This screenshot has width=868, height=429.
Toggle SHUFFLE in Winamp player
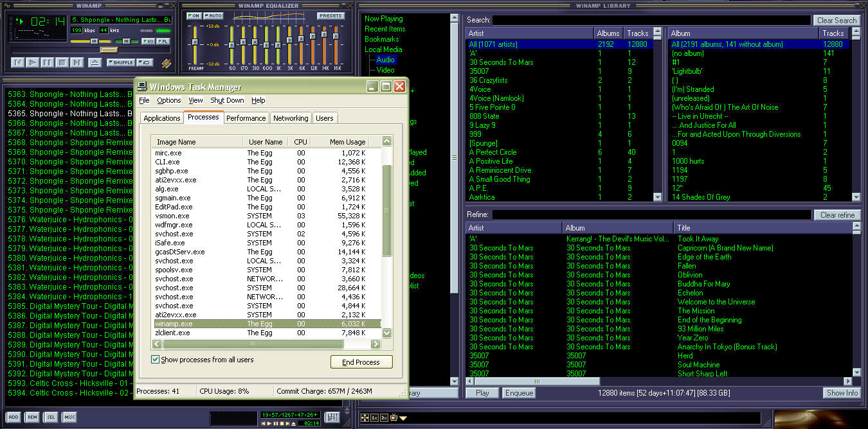121,62
